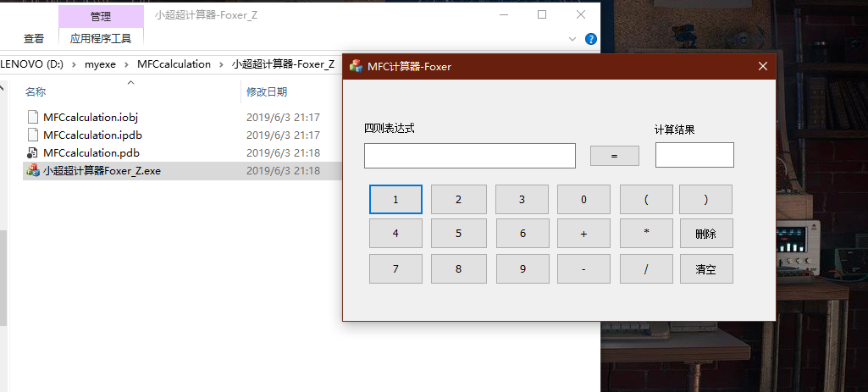Click calculator digit button 2
868x392 pixels.
(x=458, y=199)
